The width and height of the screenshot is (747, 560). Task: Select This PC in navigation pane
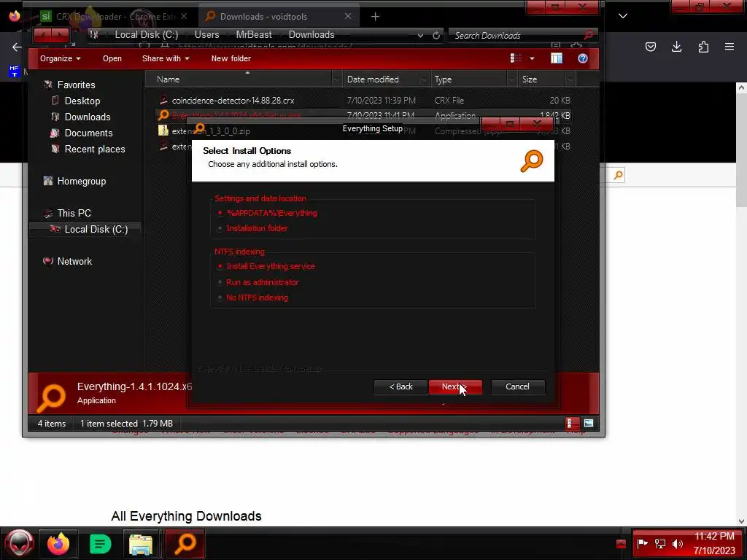click(x=74, y=214)
